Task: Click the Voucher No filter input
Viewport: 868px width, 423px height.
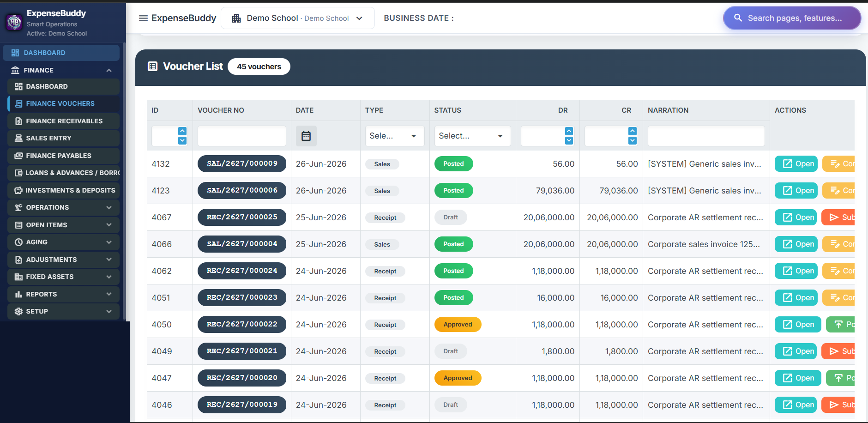Action: click(242, 136)
